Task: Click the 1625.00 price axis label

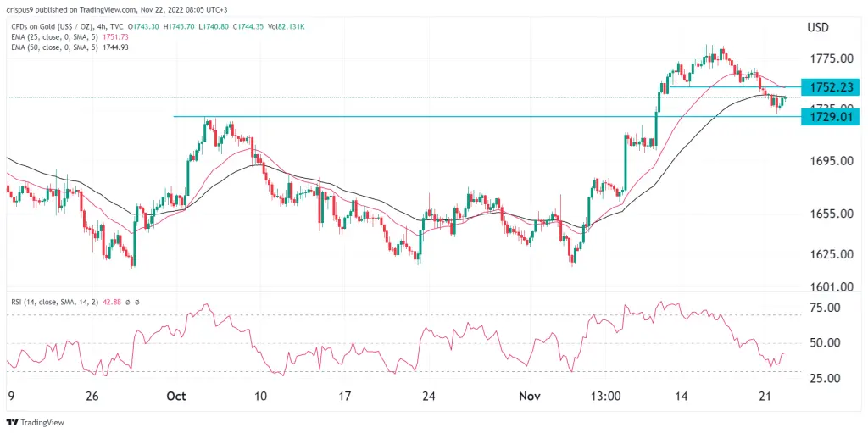Action: click(830, 255)
